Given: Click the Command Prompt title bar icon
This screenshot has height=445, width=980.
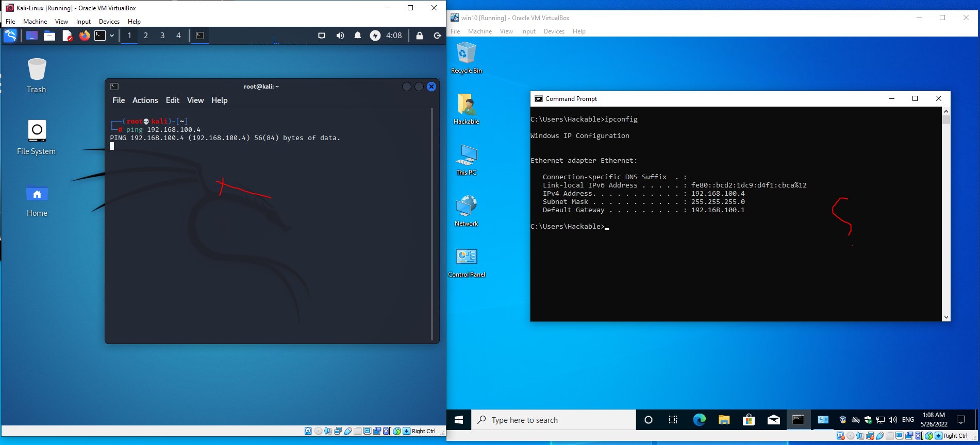Looking at the screenshot, I should click(539, 99).
